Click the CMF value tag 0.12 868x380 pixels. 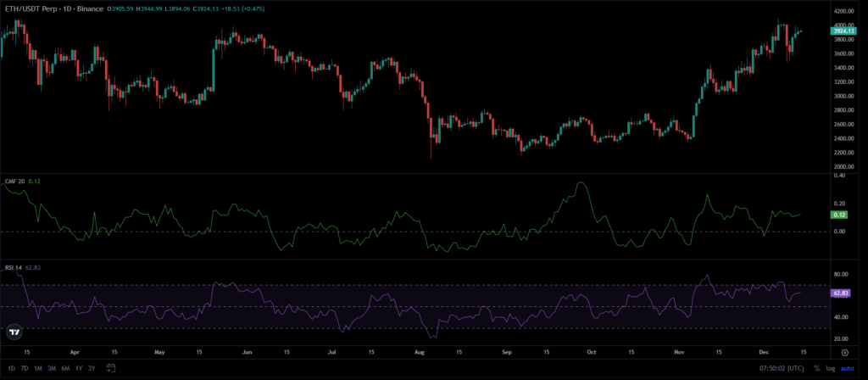click(840, 215)
